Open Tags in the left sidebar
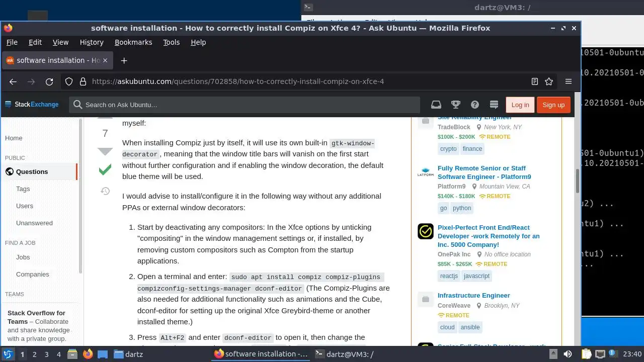 point(23,189)
